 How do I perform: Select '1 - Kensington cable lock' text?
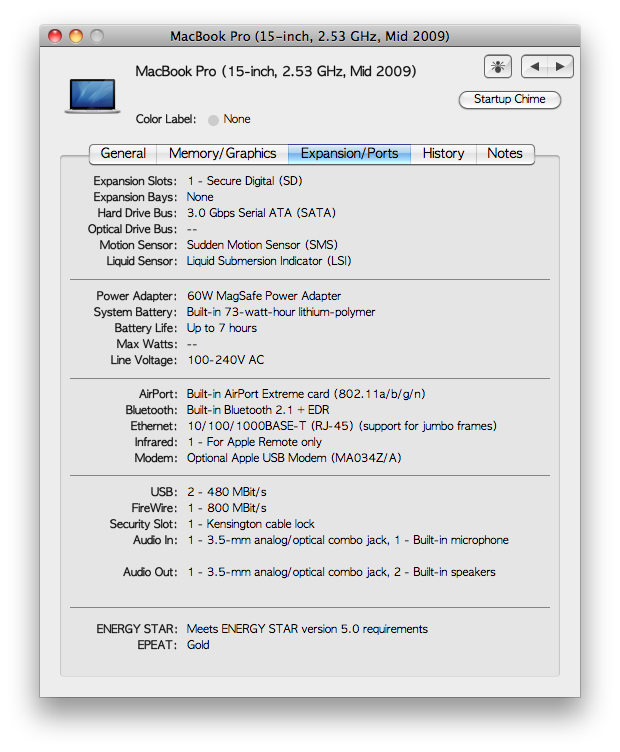[x=251, y=524]
